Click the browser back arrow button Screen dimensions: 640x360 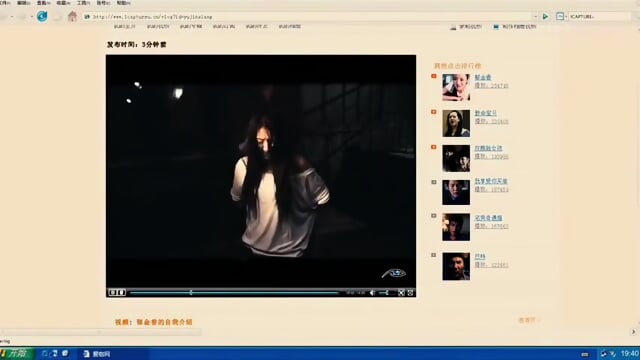click(4, 17)
